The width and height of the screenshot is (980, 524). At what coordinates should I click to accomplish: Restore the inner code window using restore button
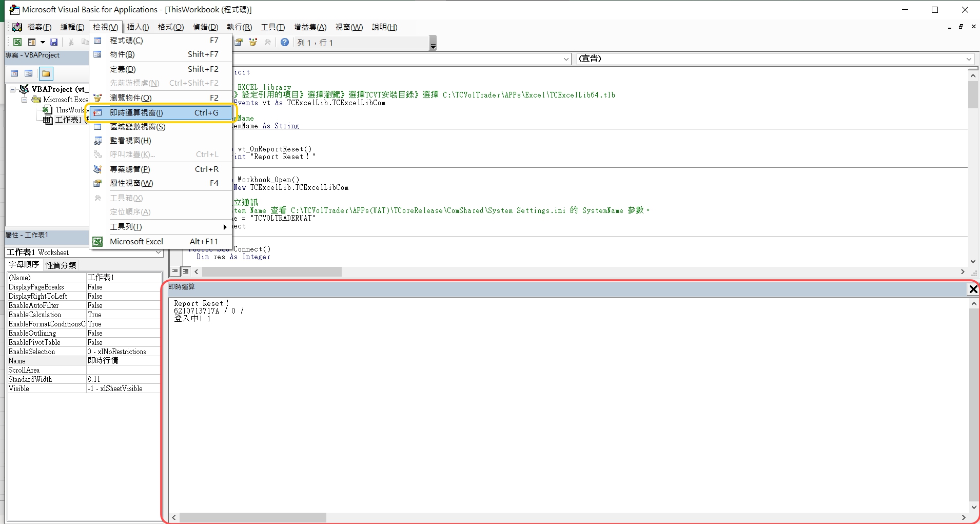[x=961, y=27]
